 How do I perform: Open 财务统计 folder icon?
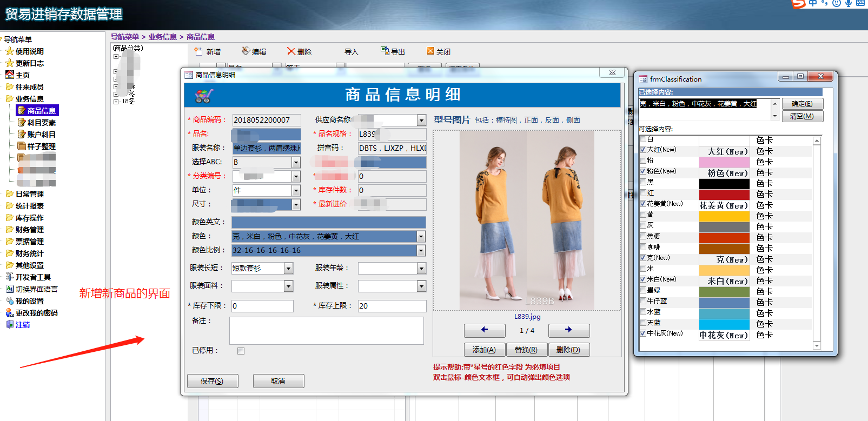coord(10,253)
